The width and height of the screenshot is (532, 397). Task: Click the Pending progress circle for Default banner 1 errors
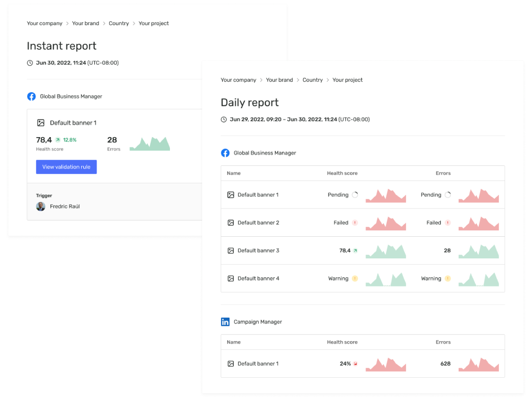[x=447, y=194]
